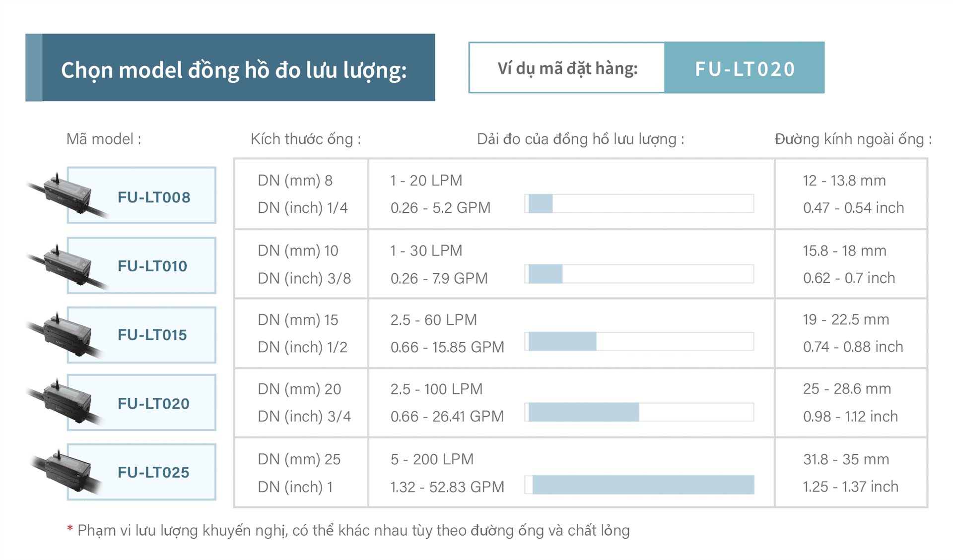
Task: Select the FU-LT008 model label
Action: pos(154,197)
